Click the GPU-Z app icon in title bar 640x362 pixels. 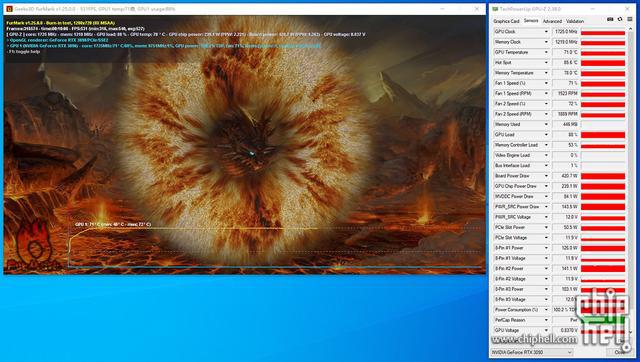pos(495,9)
